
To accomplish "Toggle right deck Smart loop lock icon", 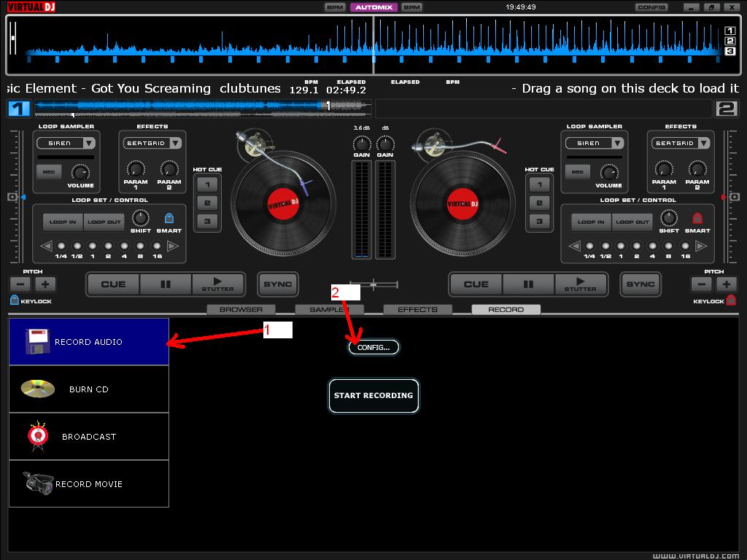I will [697, 218].
